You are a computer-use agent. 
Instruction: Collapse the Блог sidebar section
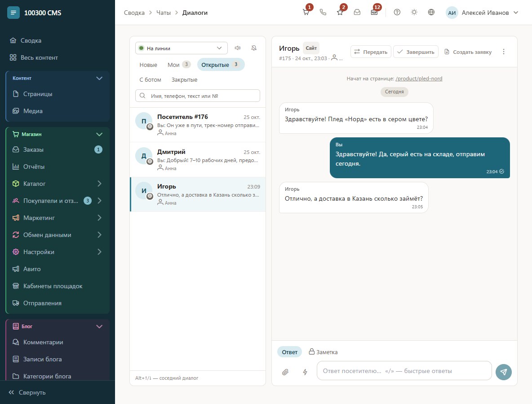click(x=58, y=326)
